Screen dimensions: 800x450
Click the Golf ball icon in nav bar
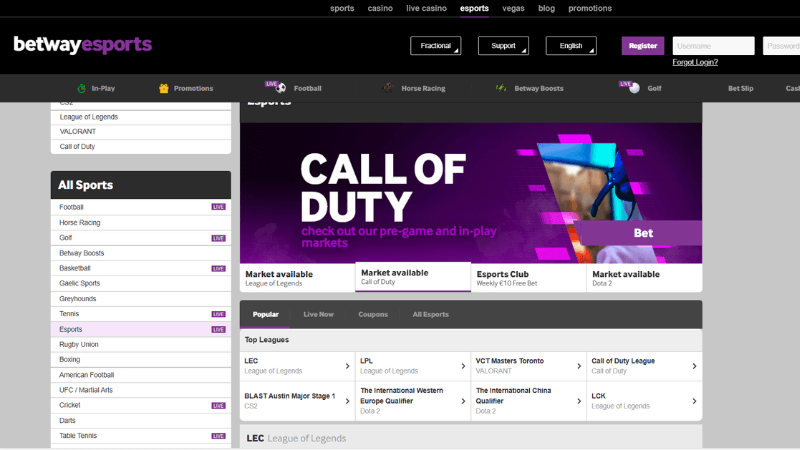tap(634, 88)
